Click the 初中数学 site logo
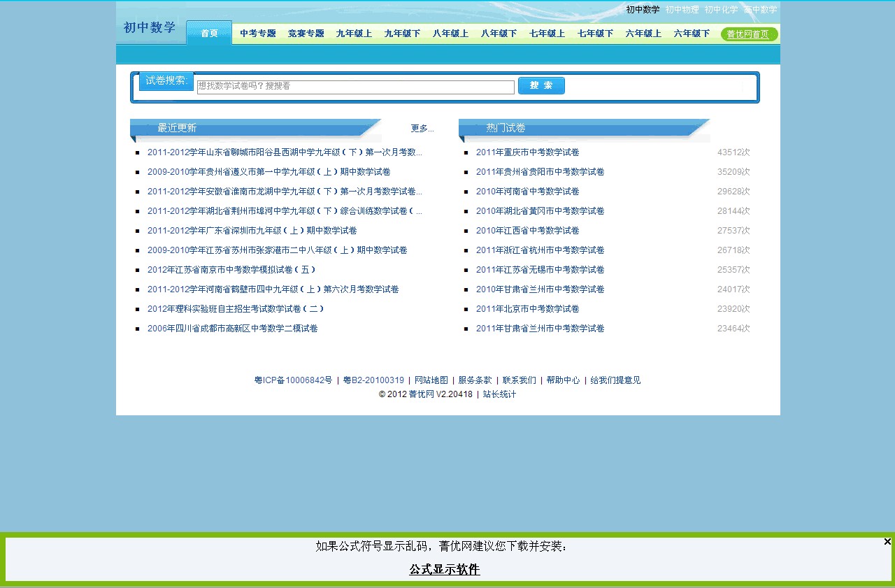The image size is (895, 588). pos(150,28)
